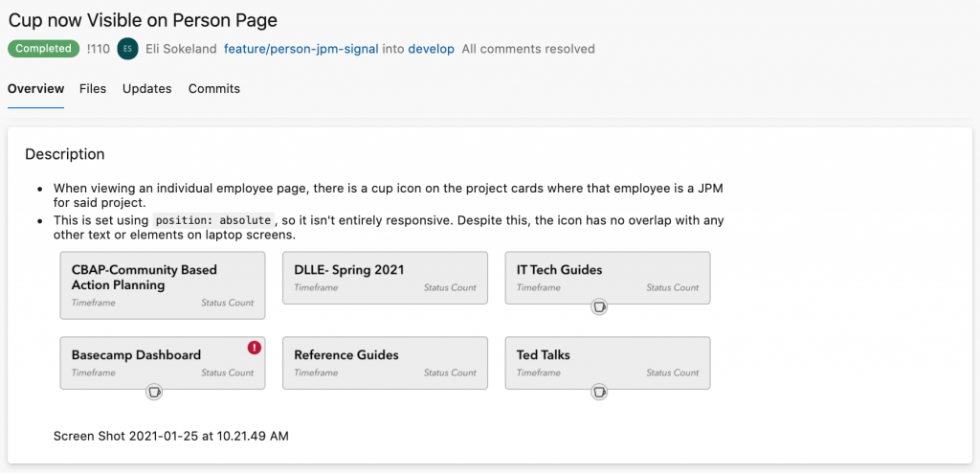
Task: Open the develop target branch link
Action: pos(431,49)
